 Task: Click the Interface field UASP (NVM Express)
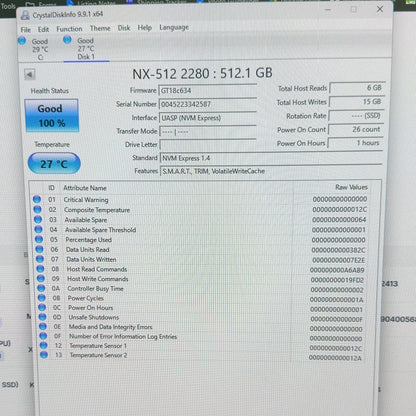point(207,118)
